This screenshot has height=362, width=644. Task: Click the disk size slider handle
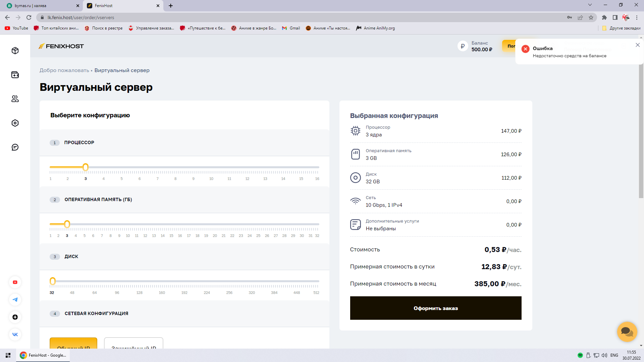pyautogui.click(x=53, y=281)
